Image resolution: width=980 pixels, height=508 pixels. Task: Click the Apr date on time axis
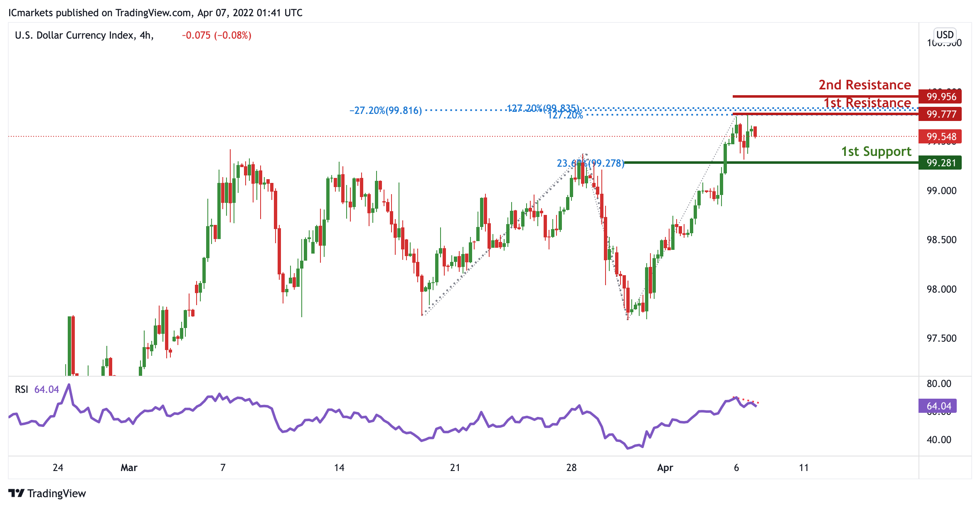point(665,468)
